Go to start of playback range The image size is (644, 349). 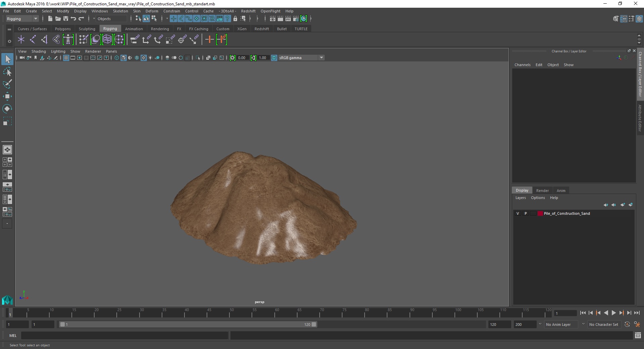point(583,313)
